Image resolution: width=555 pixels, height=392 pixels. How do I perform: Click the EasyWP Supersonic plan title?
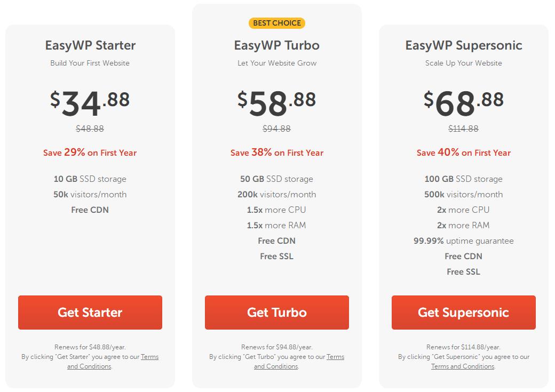pos(463,45)
